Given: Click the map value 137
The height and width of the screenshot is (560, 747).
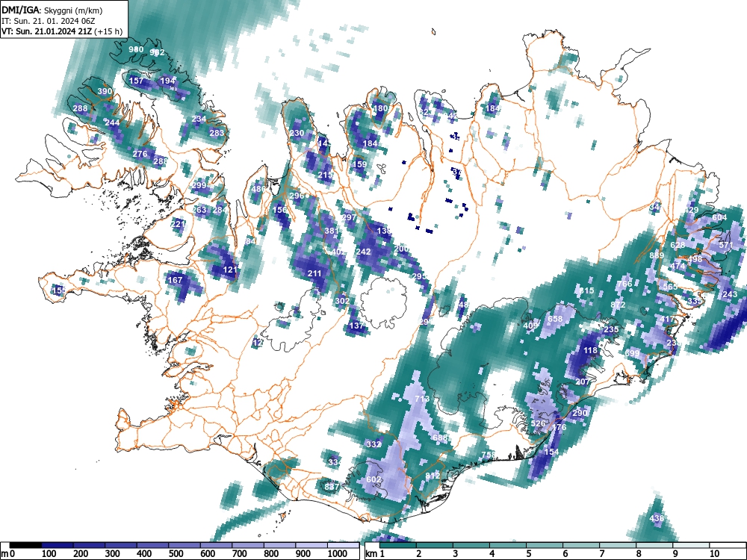Looking at the screenshot, I should point(357,326).
